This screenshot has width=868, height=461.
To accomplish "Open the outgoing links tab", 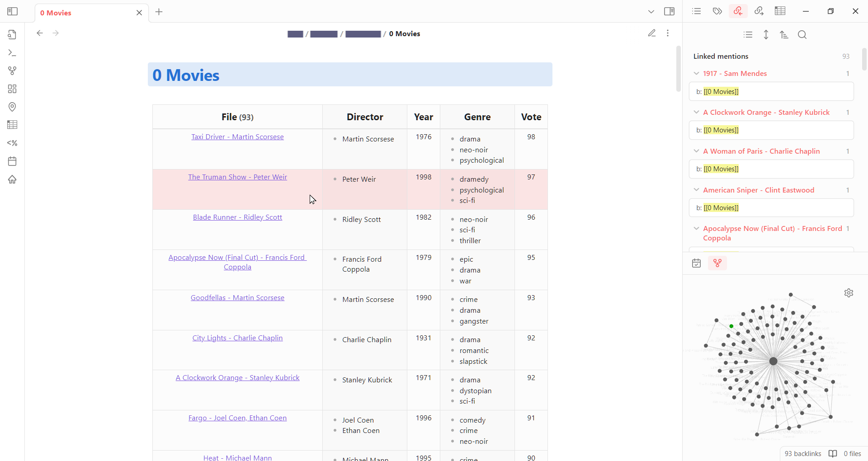I will point(759,11).
